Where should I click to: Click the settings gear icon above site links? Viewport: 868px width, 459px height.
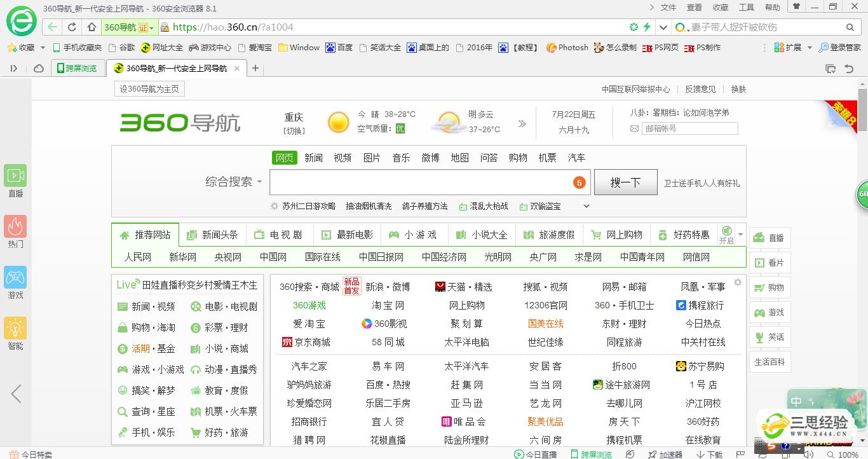click(x=737, y=282)
